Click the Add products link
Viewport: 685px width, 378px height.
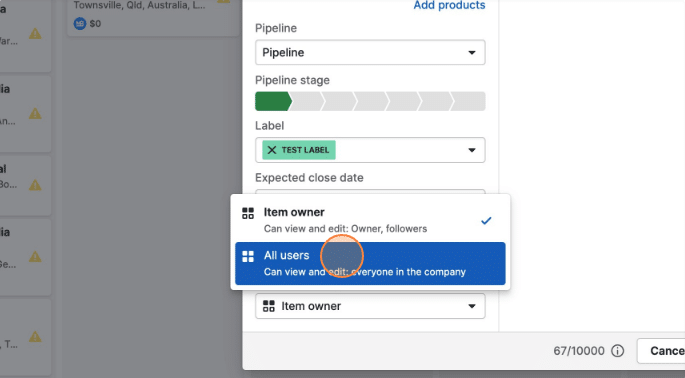(x=449, y=5)
